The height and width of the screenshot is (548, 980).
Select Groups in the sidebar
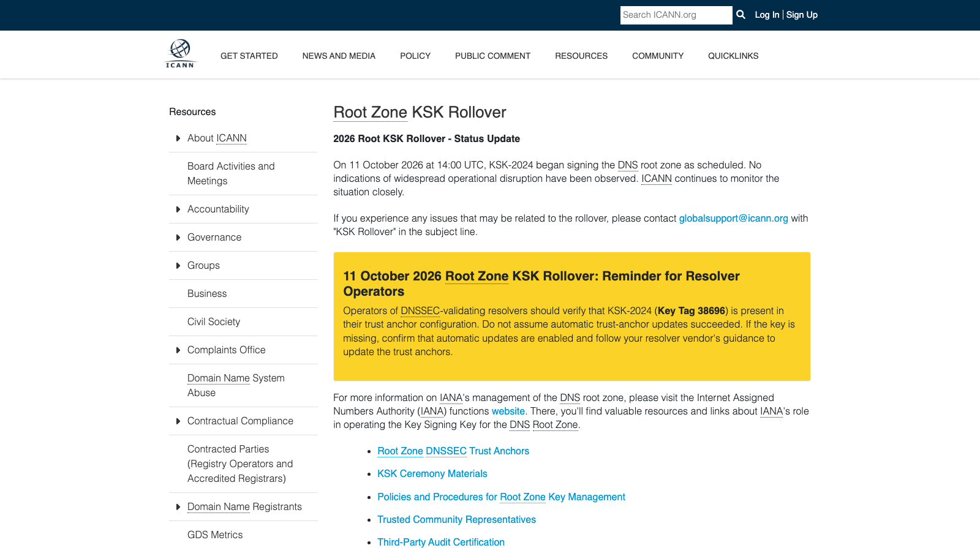(203, 266)
